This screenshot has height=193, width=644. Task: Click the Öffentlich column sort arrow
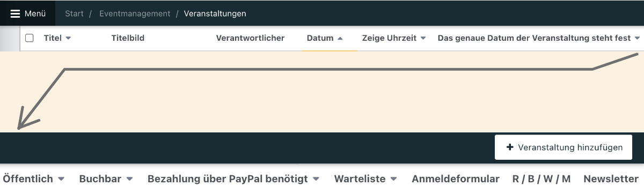(x=61, y=179)
